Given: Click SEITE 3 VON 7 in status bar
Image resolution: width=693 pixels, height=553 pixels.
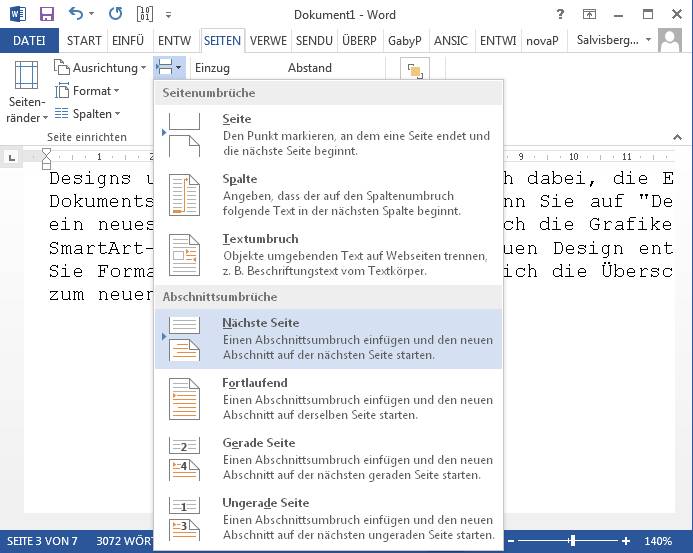Looking at the screenshot, I should [42, 541].
